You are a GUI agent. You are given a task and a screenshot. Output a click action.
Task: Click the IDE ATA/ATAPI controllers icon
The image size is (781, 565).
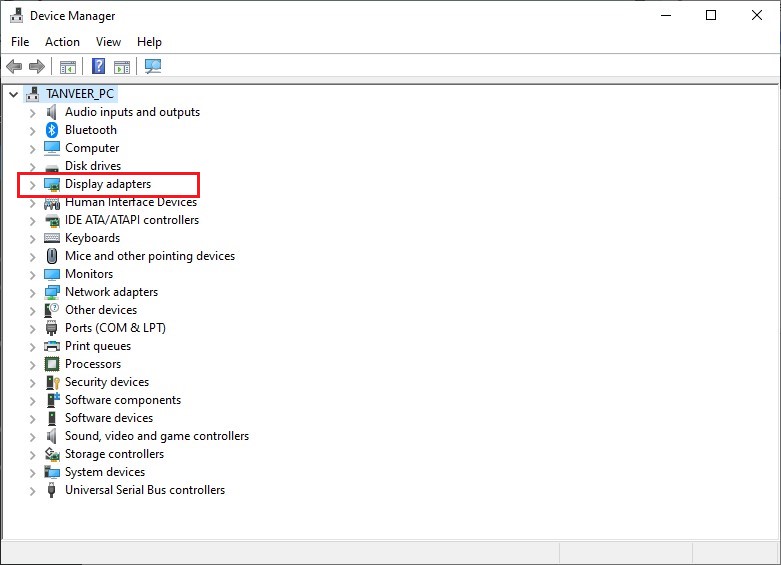52,220
